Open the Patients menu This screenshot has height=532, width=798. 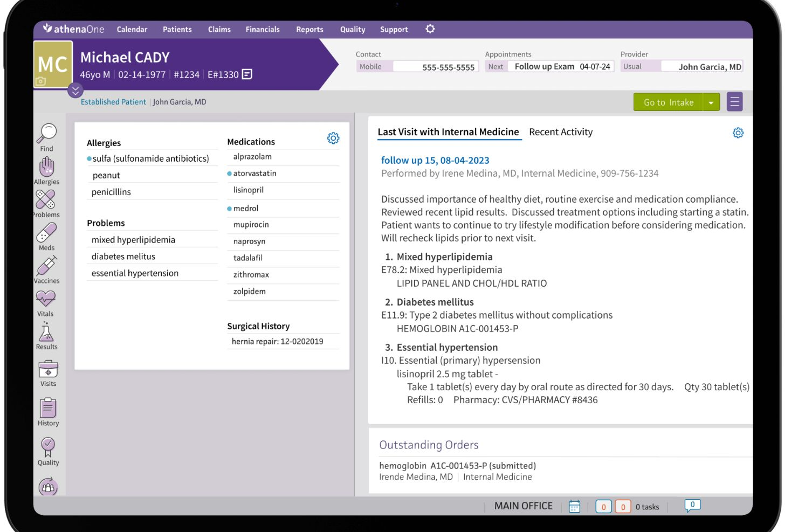pyautogui.click(x=177, y=29)
